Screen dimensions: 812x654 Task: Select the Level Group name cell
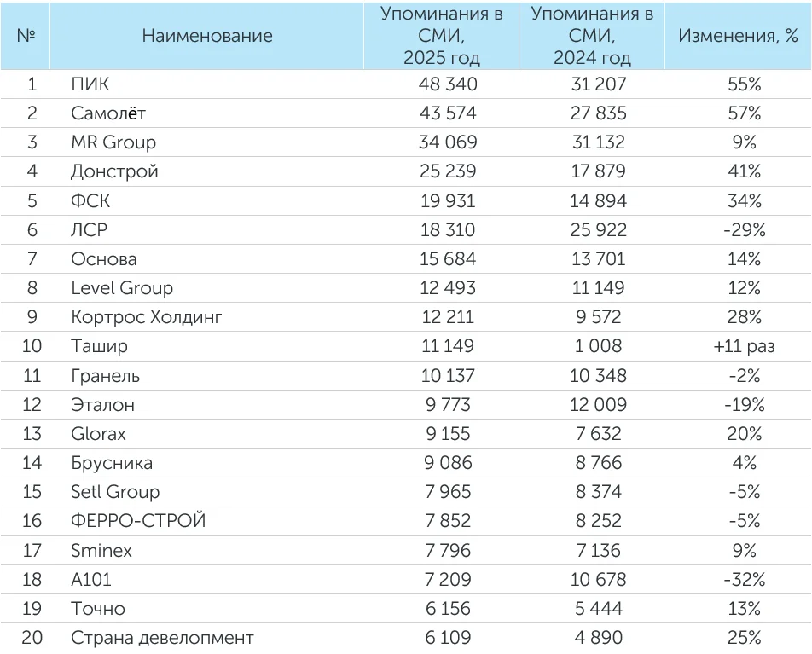point(122,288)
